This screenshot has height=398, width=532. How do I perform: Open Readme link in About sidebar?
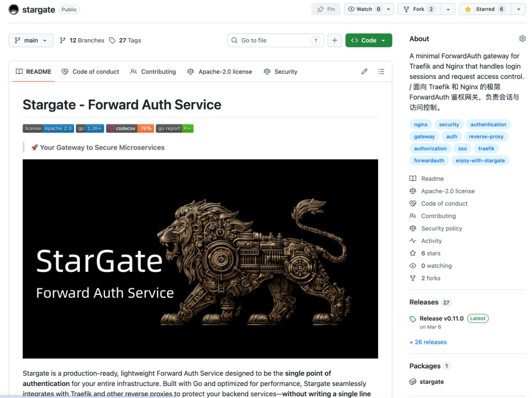pyautogui.click(x=426, y=179)
